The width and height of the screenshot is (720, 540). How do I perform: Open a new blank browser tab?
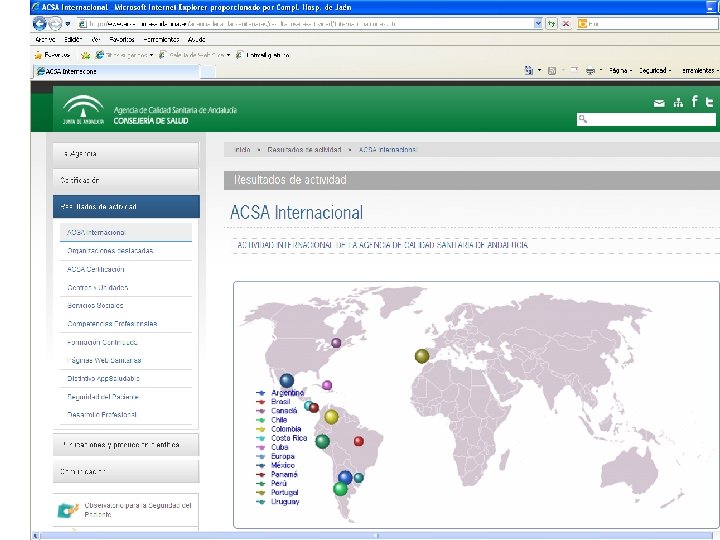coord(208,72)
